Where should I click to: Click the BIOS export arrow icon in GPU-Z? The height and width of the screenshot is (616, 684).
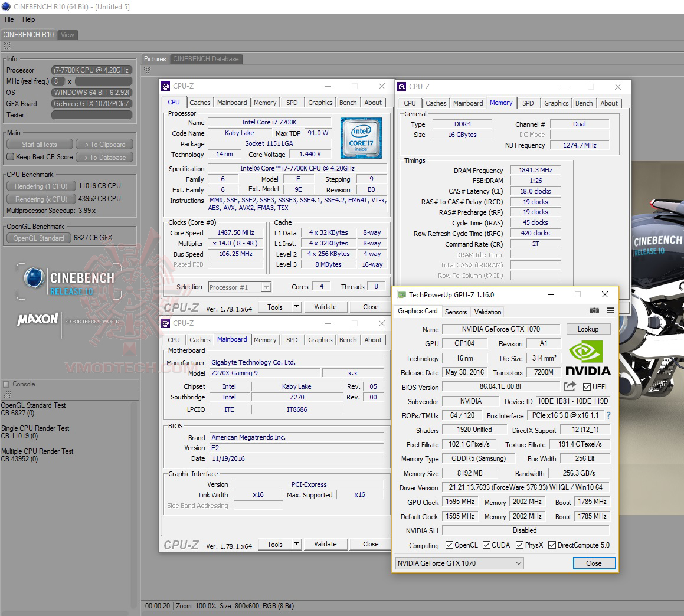coord(568,386)
